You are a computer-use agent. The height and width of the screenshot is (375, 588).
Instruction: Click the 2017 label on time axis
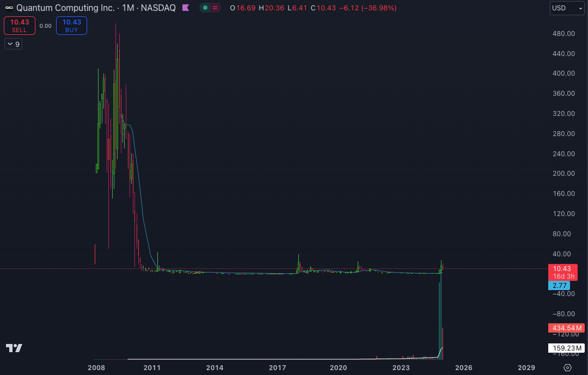coord(277,368)
